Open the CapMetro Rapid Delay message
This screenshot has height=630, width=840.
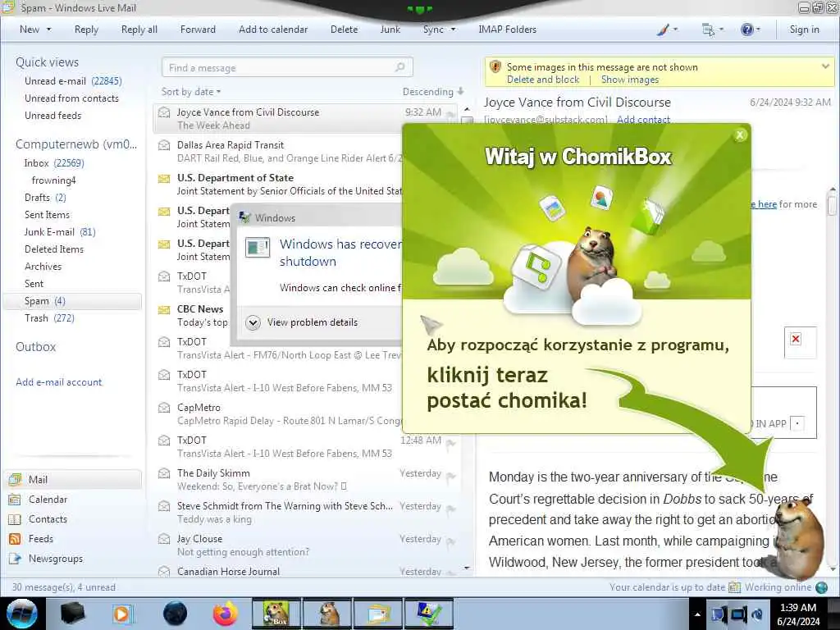tap(279, 414)
